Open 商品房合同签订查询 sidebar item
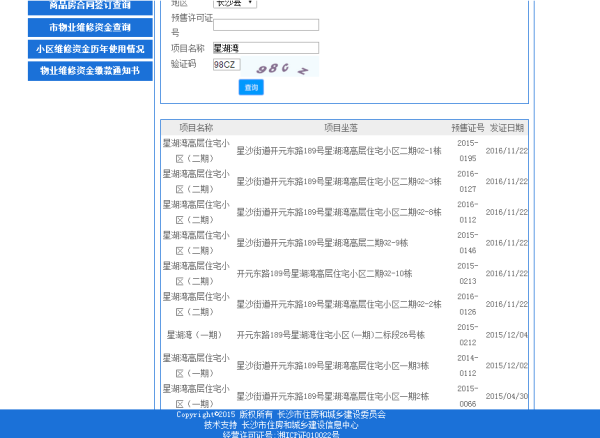 click(x=90, y=6)
